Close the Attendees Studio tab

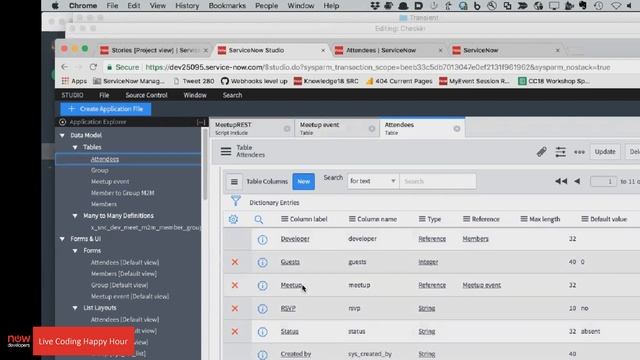pos(457,129)
